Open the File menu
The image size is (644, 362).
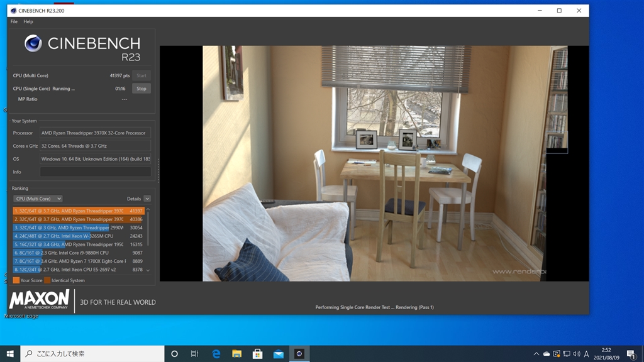pyautogui.click(x=14, y=21)
